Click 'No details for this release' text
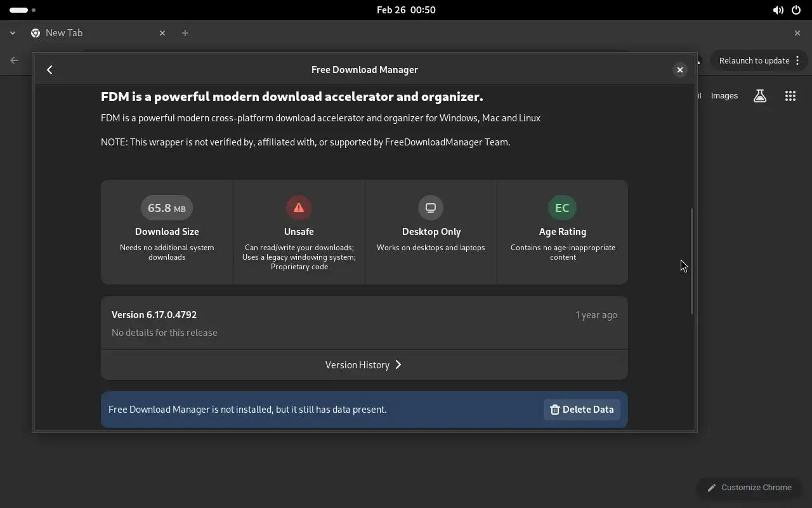The width and height of the screenshot is (812, 508). click(x=164, y=333)
